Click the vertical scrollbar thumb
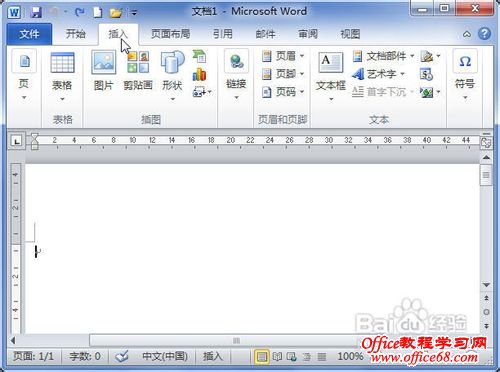This screenshot has height=372, width=500. (486, 175)
